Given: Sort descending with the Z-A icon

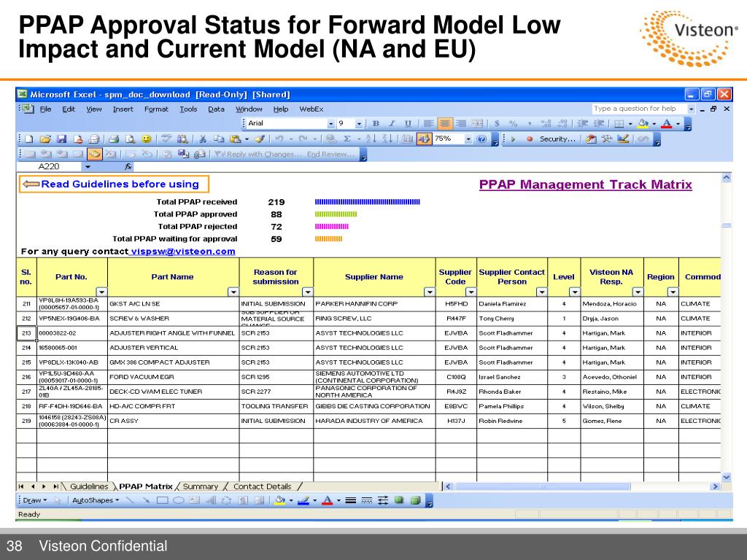Looking at the screenshot, I should point(387,139).
